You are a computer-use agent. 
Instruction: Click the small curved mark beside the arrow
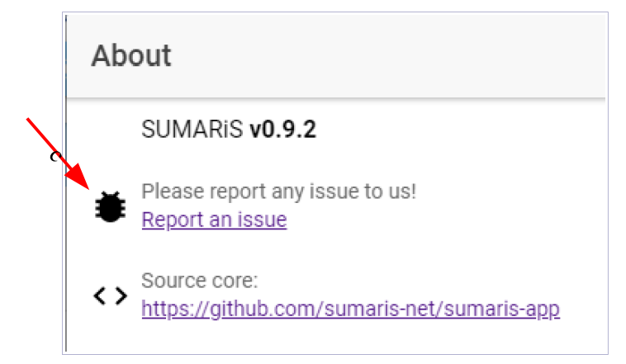[x=55, y=157]
